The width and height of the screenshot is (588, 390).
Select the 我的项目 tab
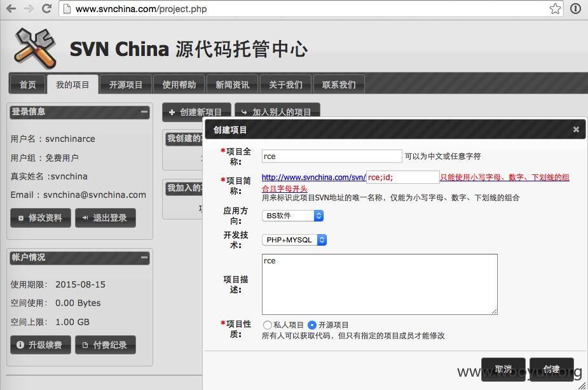72,85
